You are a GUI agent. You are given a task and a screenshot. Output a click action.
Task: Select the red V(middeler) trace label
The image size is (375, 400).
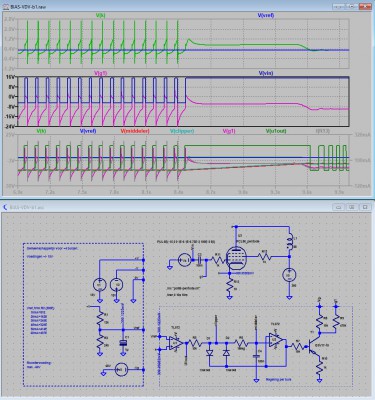point(135,131)
